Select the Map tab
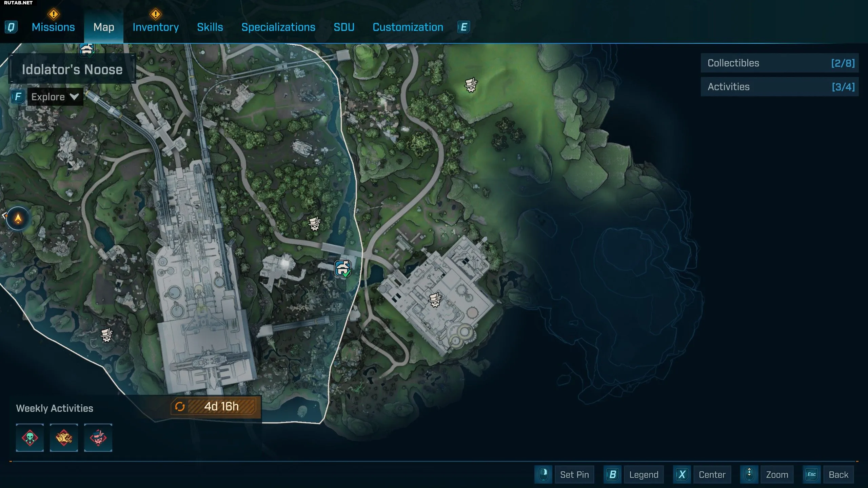Image resolution: width=868 pixels, height=488 pixels. 104,27
